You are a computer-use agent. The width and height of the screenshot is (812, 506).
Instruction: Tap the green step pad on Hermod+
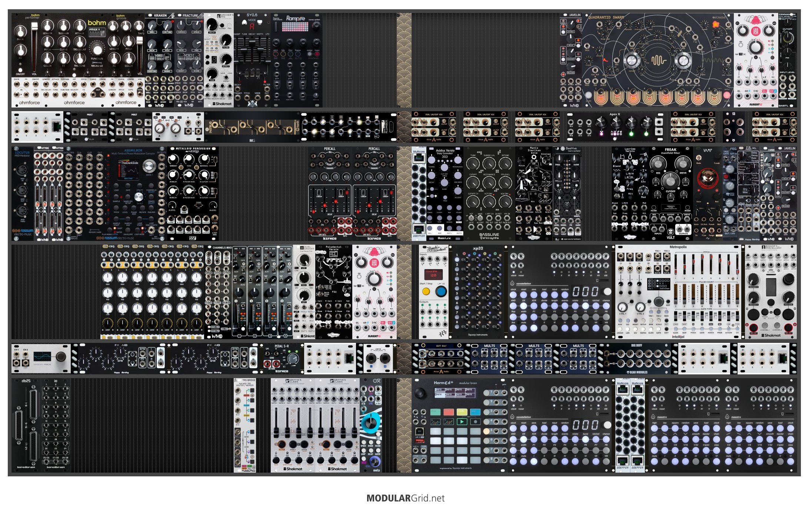click(x=435, y=412)
